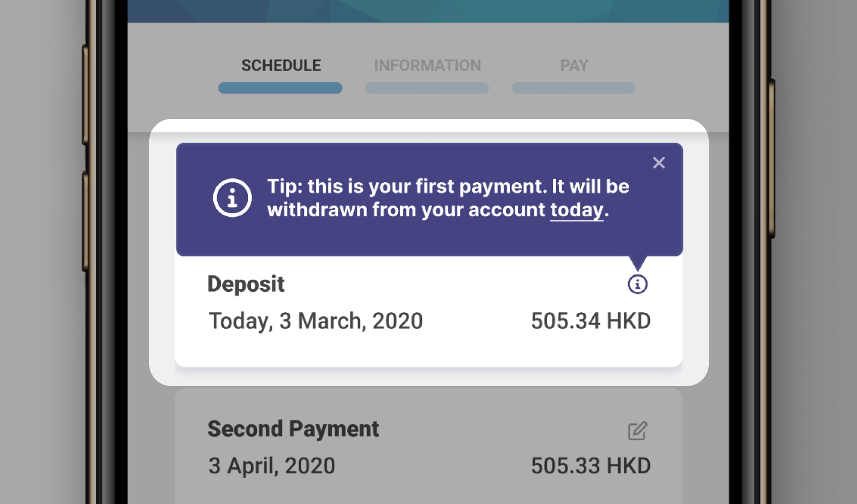Select the 3 April, 2020 date

[x=272, y=466]
